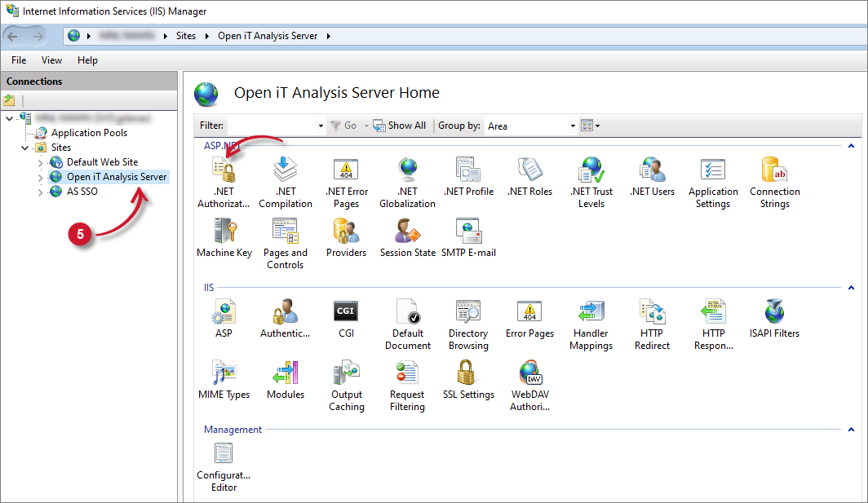Open the CGI feature icon

point(346,313)
